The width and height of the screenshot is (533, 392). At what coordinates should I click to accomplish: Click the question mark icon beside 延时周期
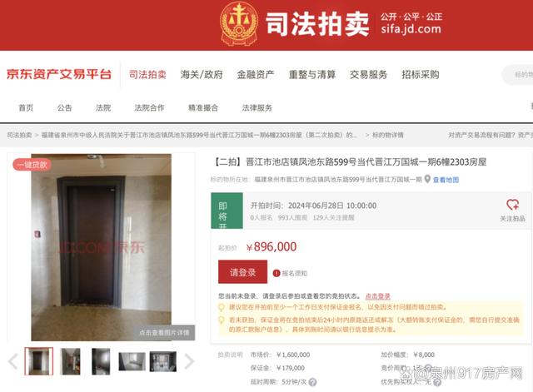(x=312, y=382)
